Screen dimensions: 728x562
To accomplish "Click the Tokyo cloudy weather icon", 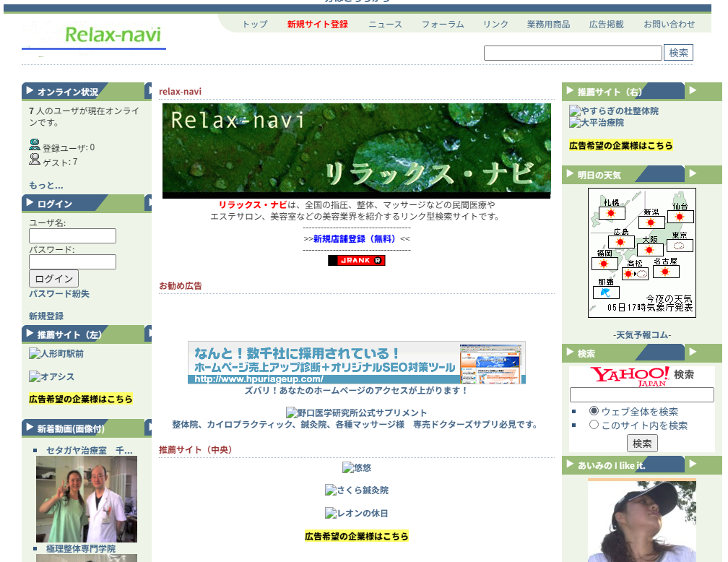I will click(x=680, y=245).
